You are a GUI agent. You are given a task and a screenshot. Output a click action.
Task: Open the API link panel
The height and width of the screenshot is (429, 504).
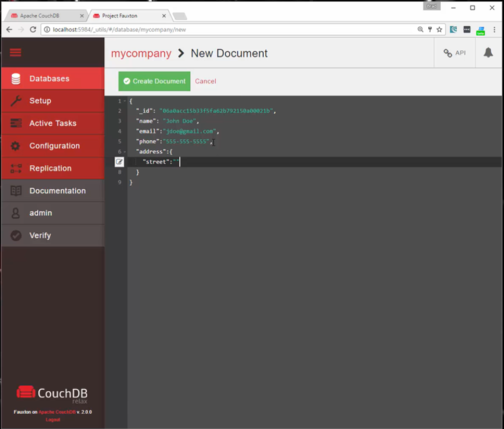point(454,52)
